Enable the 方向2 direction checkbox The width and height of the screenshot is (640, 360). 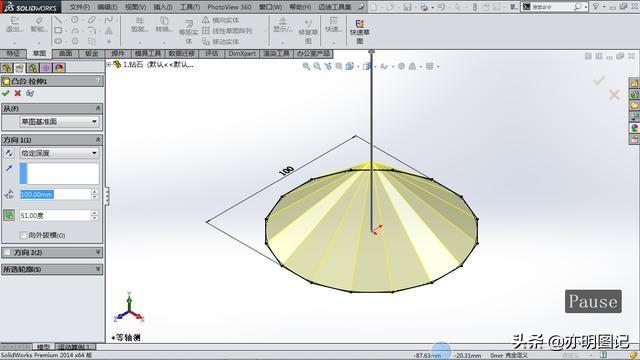(x=7, y=253)
